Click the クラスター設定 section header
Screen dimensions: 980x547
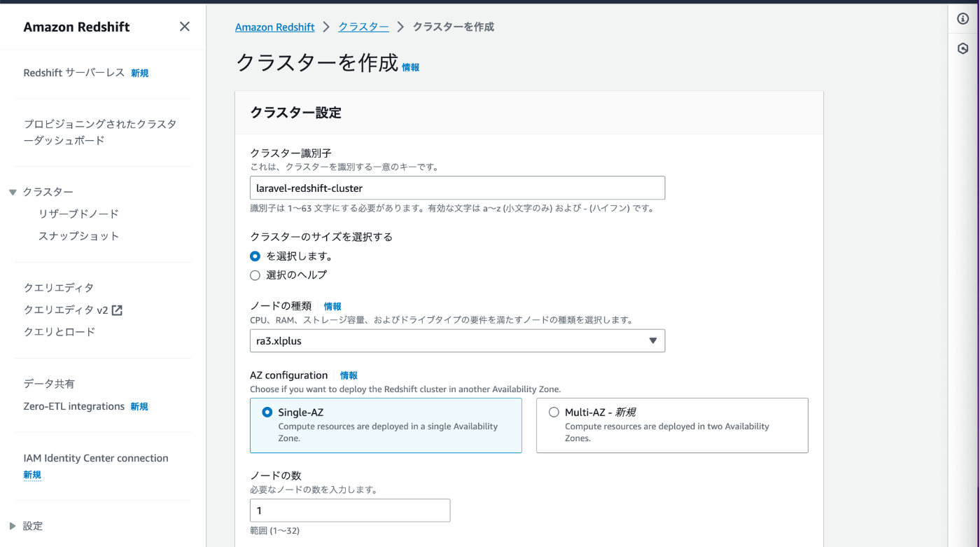point(295,113)
